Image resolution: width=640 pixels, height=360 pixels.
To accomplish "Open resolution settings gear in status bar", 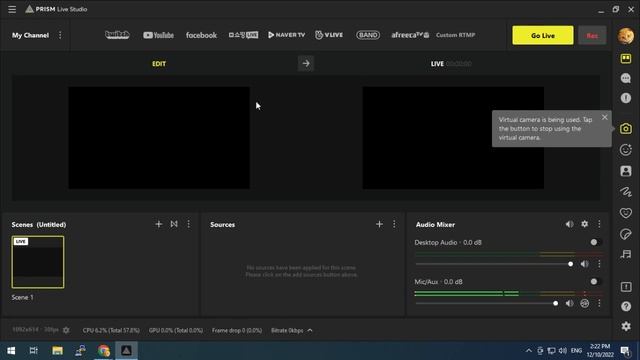I will [66, 330].
